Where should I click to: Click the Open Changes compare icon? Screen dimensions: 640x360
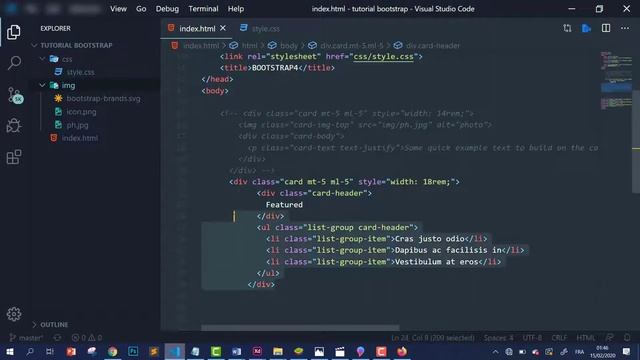pyautogui.click(x=567, y=28)
